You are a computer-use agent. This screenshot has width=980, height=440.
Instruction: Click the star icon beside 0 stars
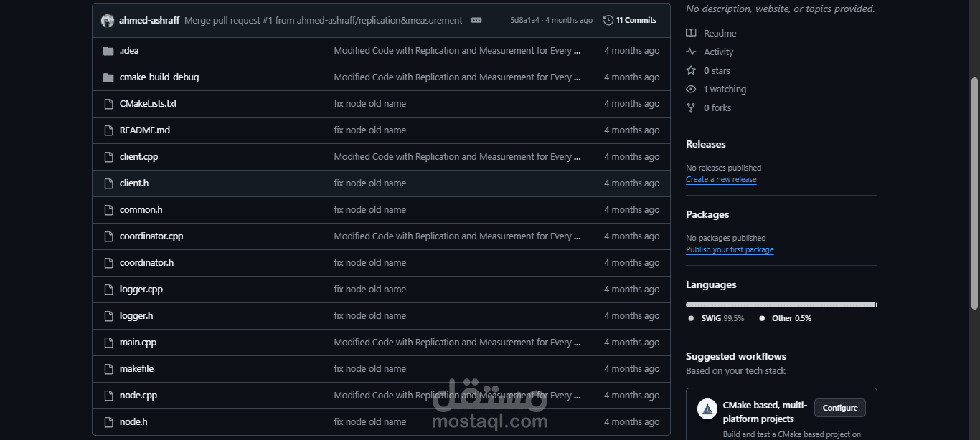[691, 70]
